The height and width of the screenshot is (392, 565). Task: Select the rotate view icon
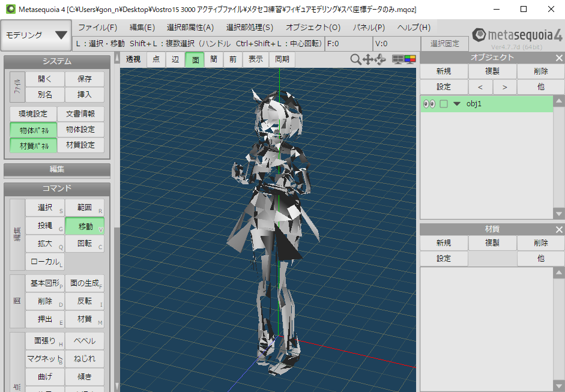pyautogui.click(x=379, y=59)
